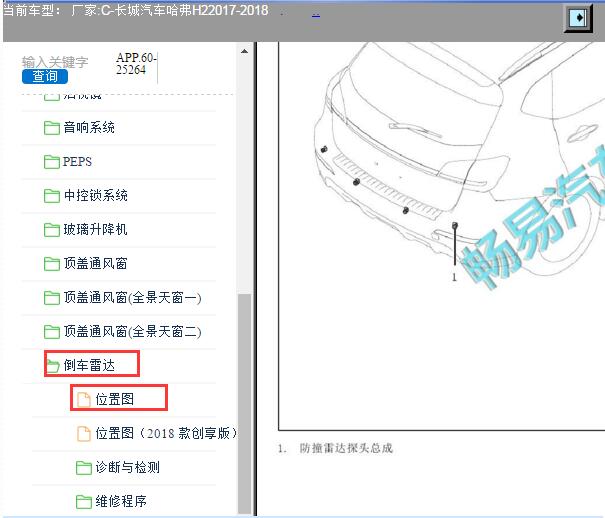Select the 位置图 document
This screenshot has width=605, height=518.
(115, 399)
